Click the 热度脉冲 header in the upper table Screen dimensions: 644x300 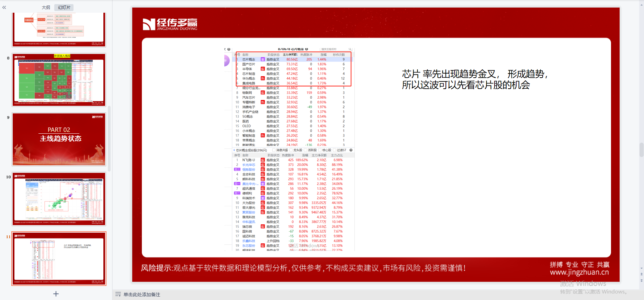point(306,55)
